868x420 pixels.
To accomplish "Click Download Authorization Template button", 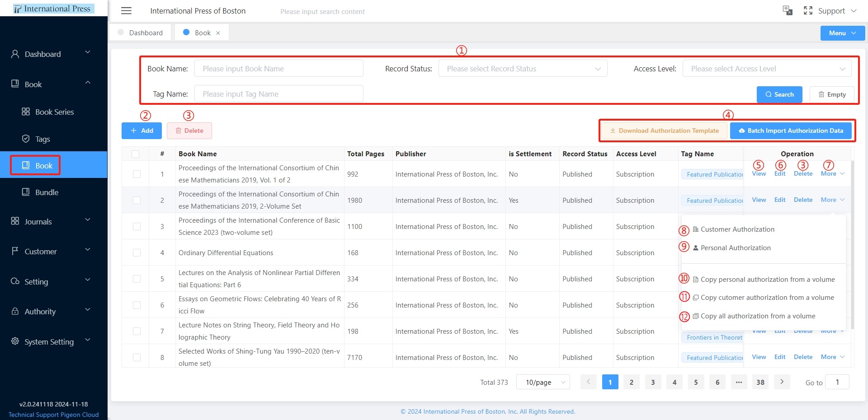I will [664, 131].
